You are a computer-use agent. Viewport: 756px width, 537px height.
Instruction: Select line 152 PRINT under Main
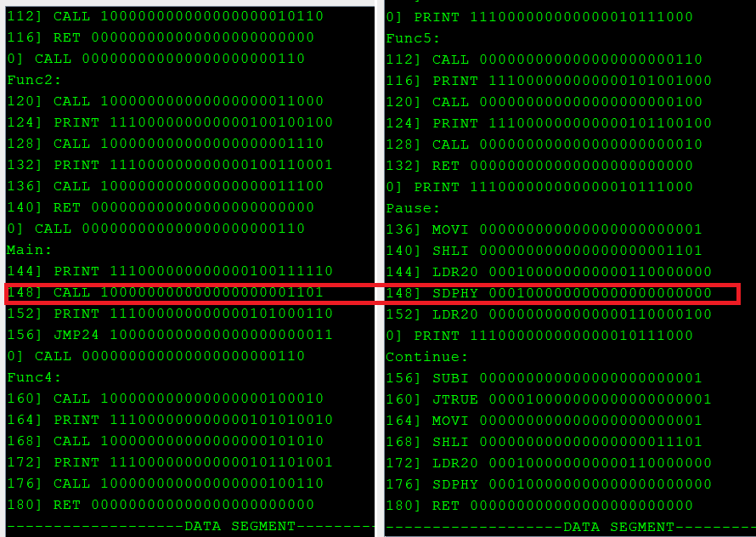(x=170, y=314)
